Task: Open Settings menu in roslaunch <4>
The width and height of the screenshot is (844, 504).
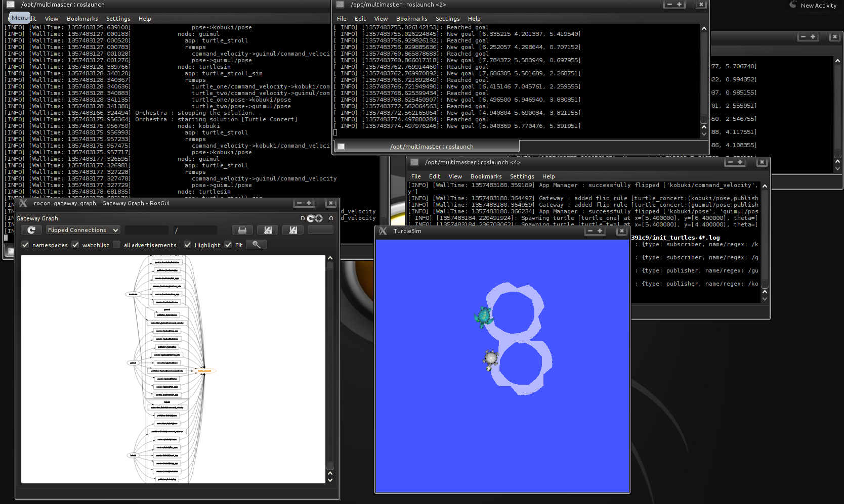Action: click(x=522, y=176)
